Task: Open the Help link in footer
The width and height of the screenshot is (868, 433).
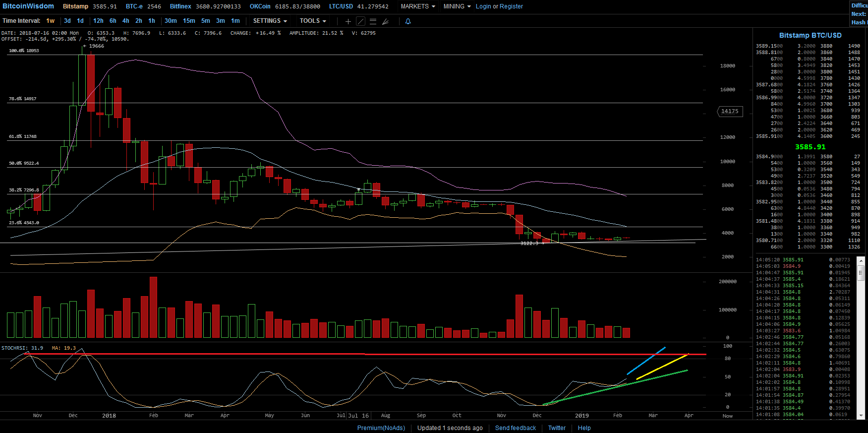Action: click(x=584, y=428)
